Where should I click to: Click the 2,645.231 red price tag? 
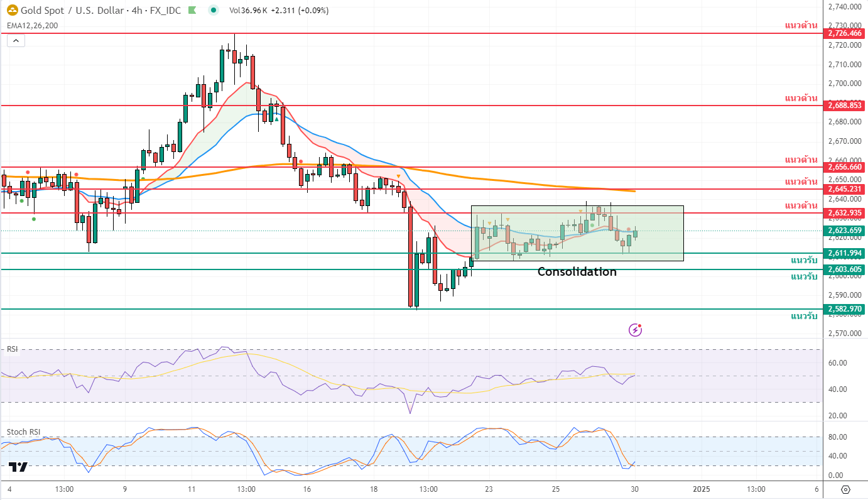tap(845, 189)
